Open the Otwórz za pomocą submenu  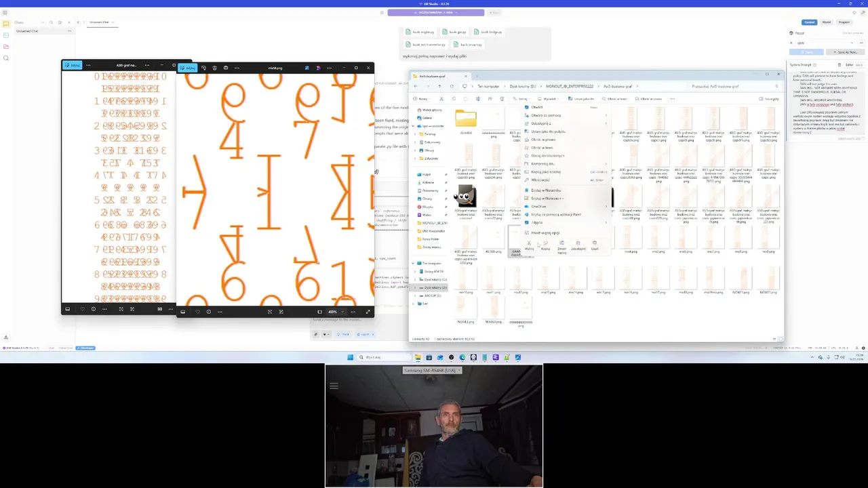tap(565, 115)
